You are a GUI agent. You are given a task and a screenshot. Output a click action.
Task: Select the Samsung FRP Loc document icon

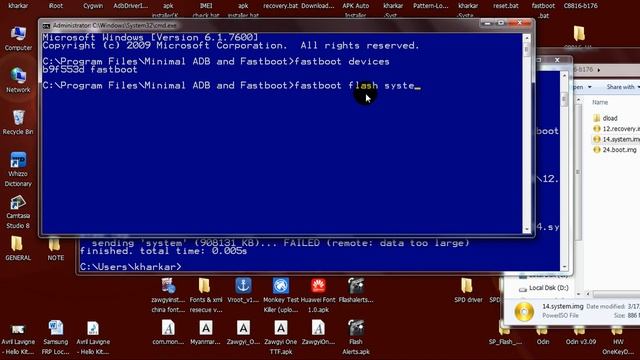pyautogui.click(x=56, y=337)
